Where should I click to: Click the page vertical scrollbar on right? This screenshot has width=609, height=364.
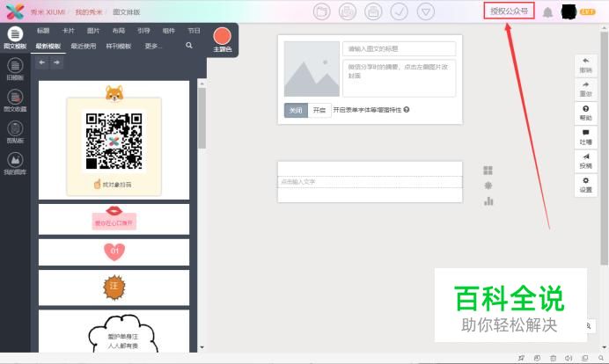(x=604, y=149)
